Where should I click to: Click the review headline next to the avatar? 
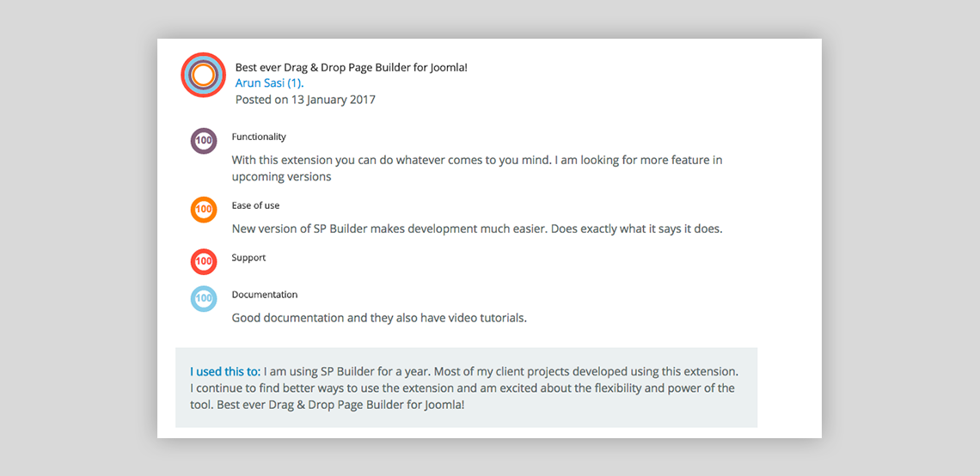(351, 67)
